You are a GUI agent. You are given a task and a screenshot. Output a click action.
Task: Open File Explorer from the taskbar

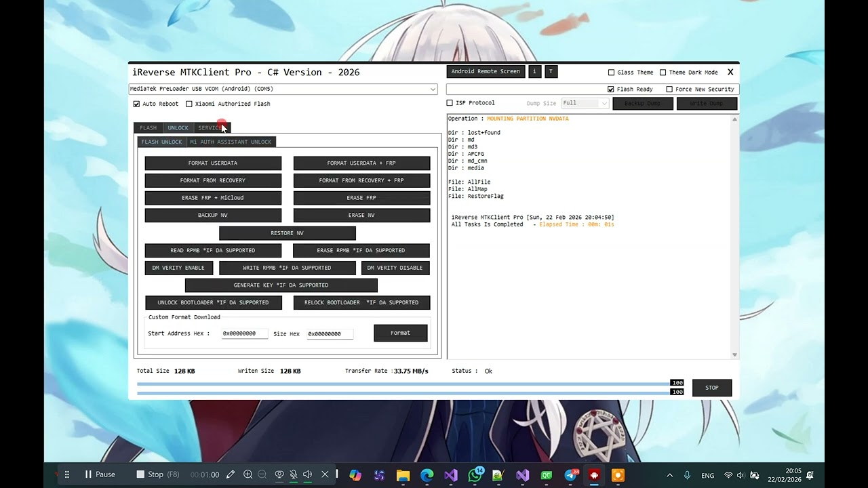pyautogui.click(x=403, y=475)
